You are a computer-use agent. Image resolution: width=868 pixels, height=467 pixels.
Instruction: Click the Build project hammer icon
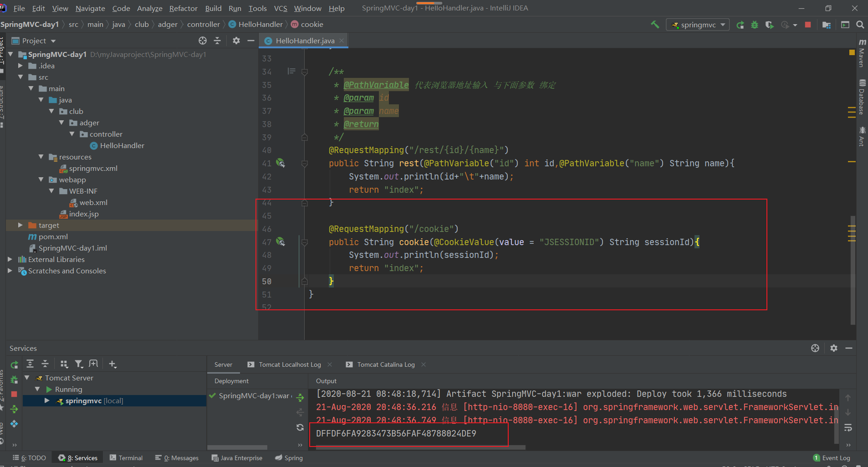click(655, 25)
